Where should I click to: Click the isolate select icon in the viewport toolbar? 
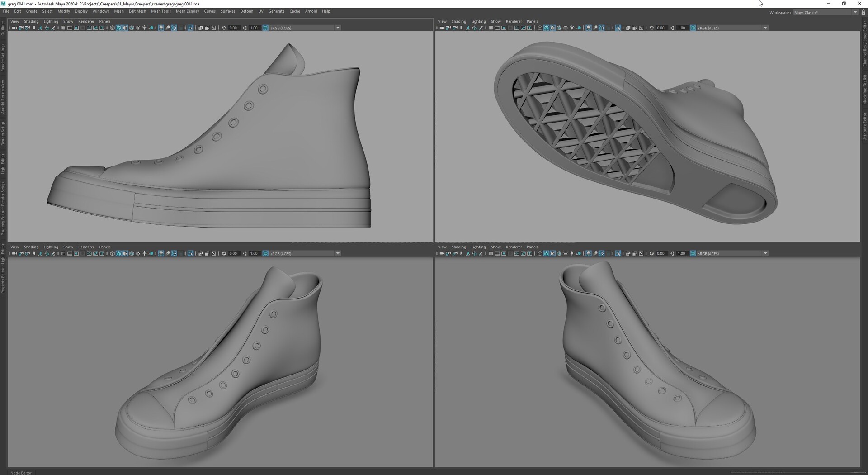189,28
